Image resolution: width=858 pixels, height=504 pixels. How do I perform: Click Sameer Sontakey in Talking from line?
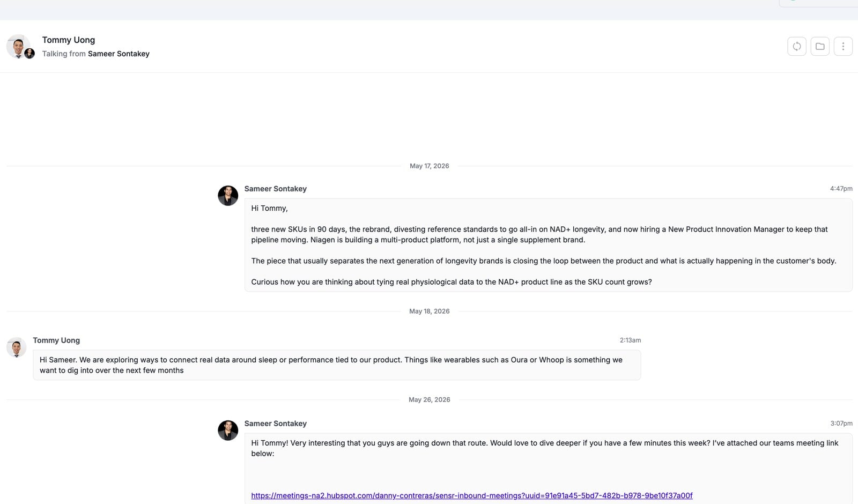click(x=119, y=54)
